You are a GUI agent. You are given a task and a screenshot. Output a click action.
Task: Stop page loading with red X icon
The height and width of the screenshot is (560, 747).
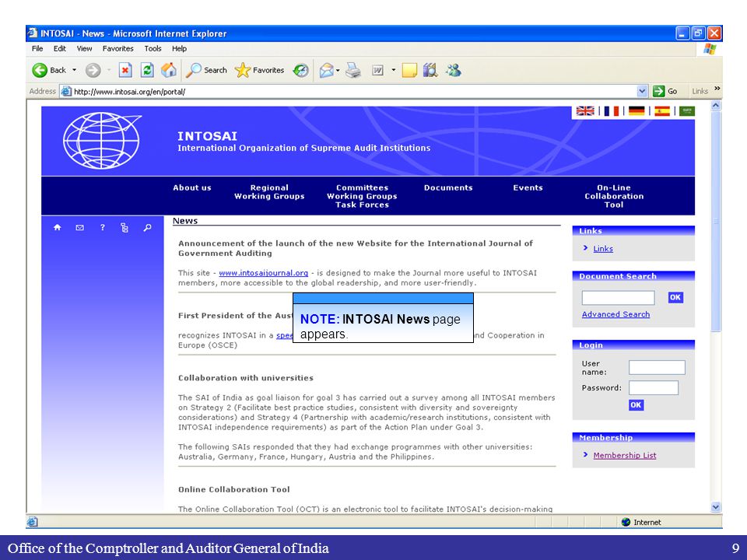125,71
